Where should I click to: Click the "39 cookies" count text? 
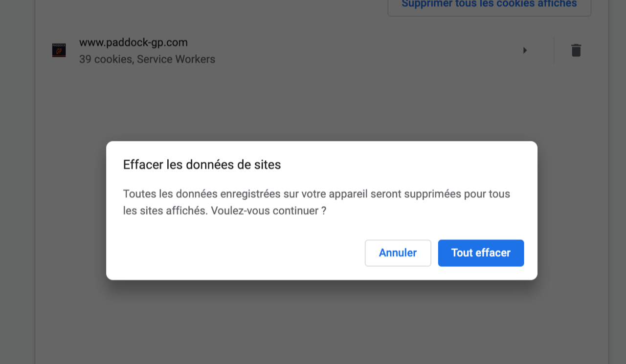106,60
